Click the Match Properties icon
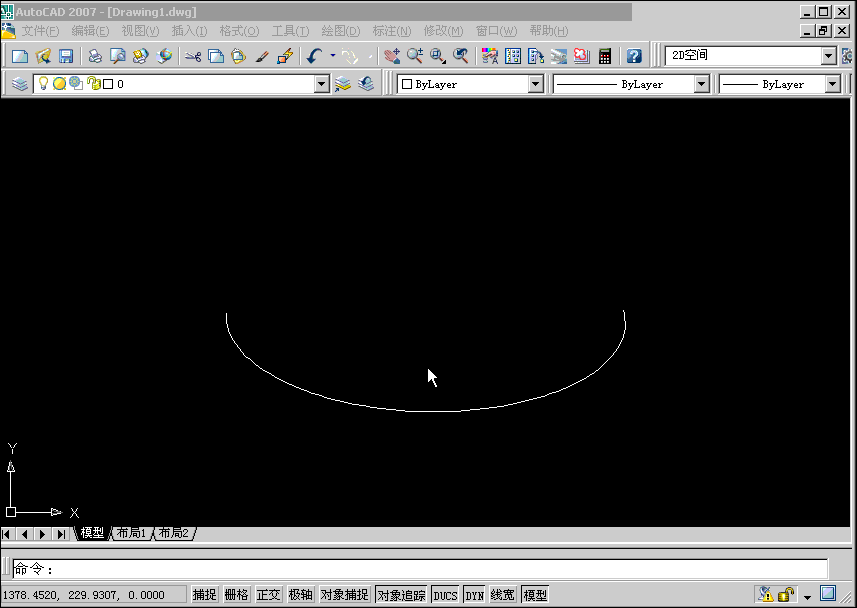 [x=259, y=55]
